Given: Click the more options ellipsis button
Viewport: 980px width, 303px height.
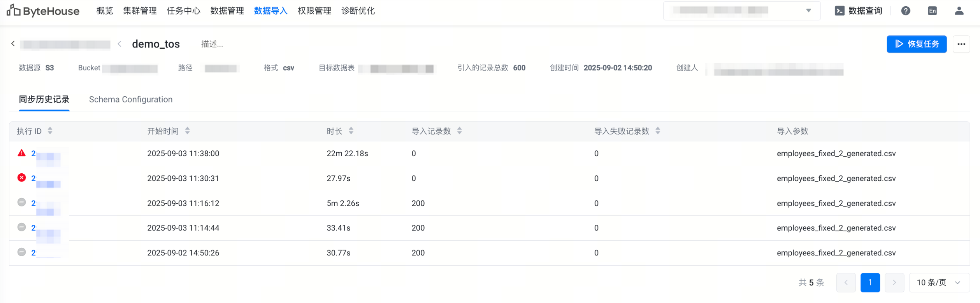Looking at the screenshot, I should pyautogui.click(x=961, y=44).
